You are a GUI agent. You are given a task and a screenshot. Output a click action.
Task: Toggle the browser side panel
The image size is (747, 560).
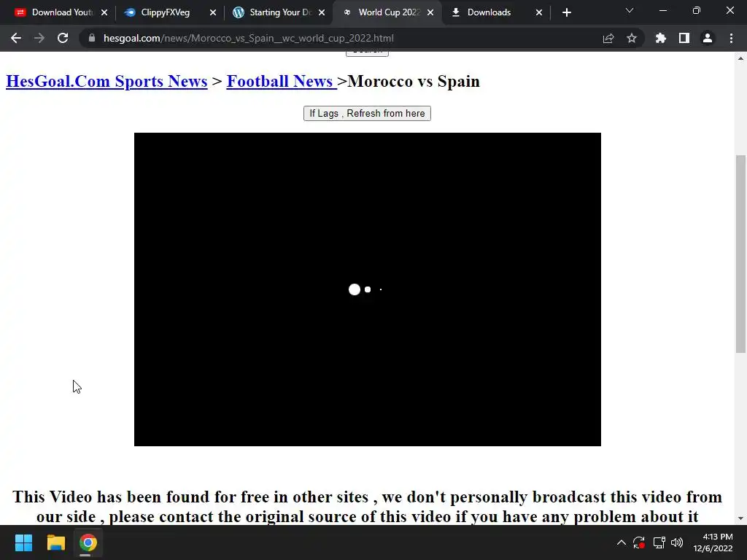click(684, 38)
